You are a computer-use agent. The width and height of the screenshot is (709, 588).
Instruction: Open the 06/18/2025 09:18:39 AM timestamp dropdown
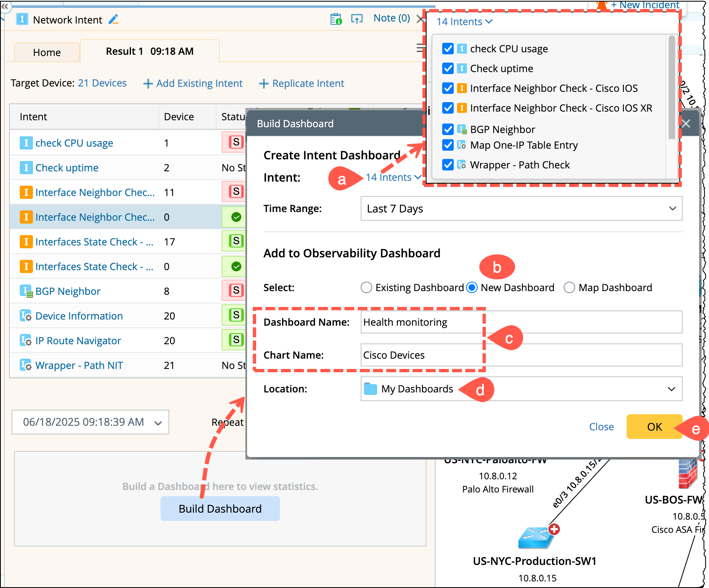tap(90, 422)
